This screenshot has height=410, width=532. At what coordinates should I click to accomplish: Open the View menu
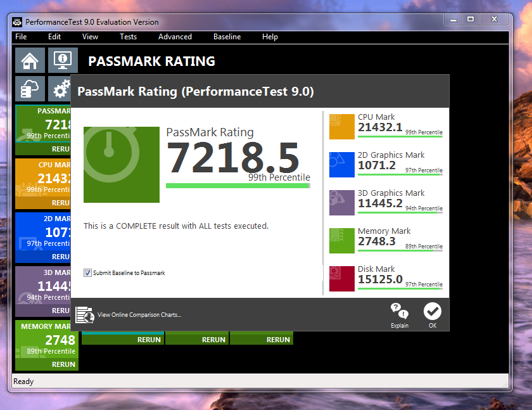click(90, 37)
